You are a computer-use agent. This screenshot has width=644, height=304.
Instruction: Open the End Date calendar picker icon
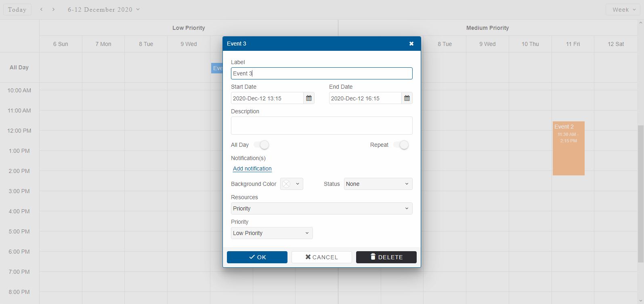[x=407, y=98]
